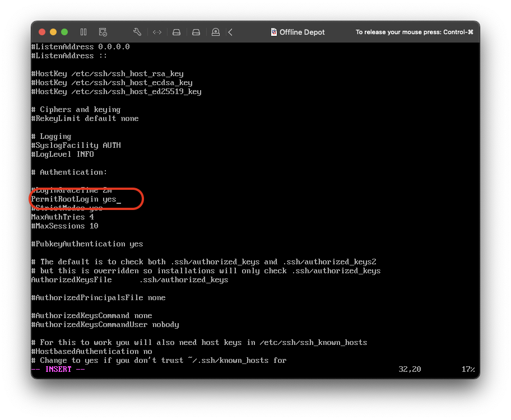The height and width of the screenshot is (420, 511).
Task: Pause the virtual machine
Action: point(83,32)
